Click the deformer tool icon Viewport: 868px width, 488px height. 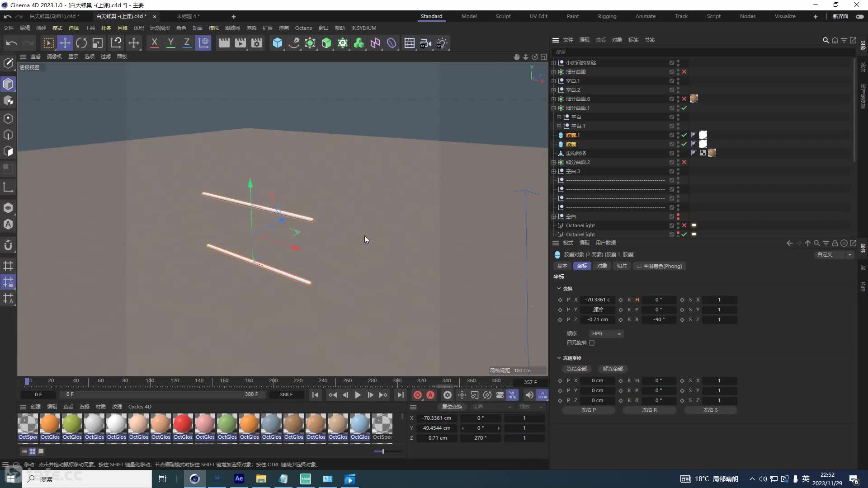392,43
